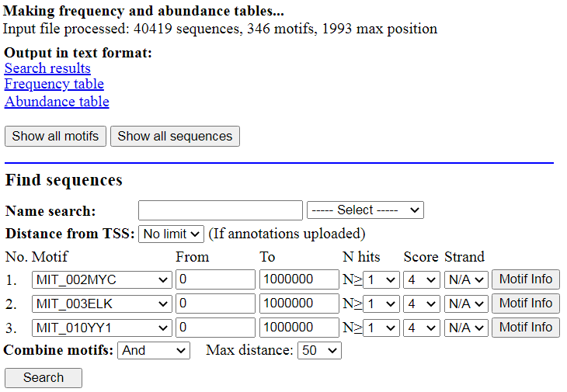The height and width of the screenshot is (392, 567).
Task: Expand the Combine motifs And dropdown
Action: point(154,350)
